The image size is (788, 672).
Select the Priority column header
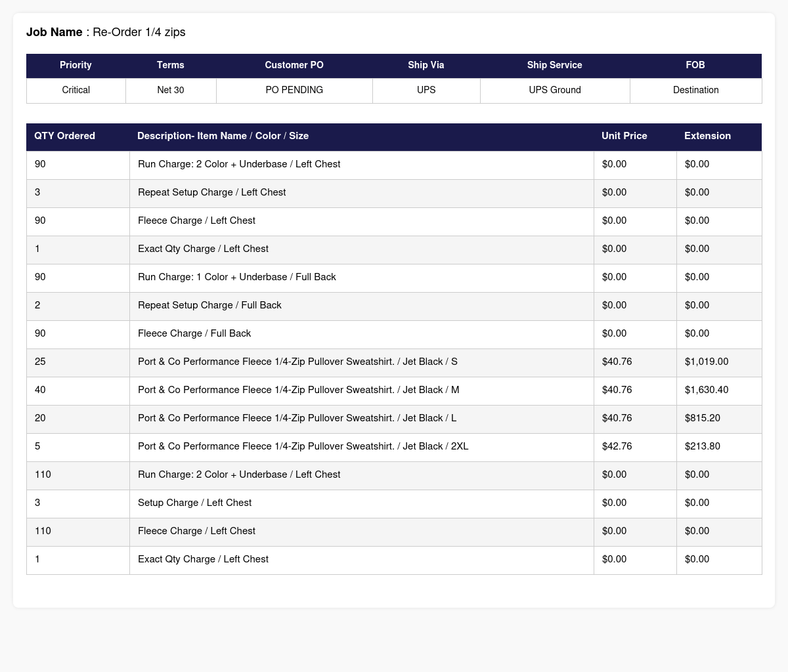click(x=76, y=65)
